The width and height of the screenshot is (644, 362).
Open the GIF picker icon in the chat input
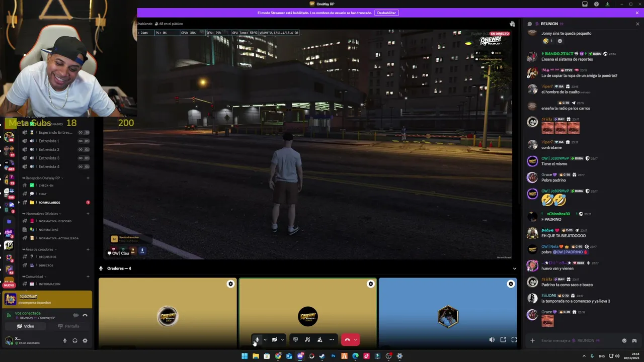[x=634, y=340]
